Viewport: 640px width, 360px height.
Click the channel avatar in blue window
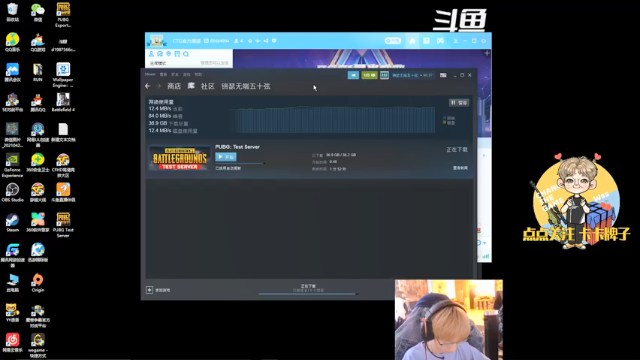click(157, 41)
